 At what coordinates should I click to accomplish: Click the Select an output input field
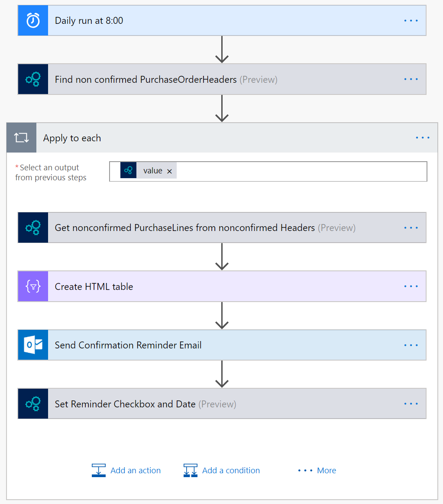[x=299, y=171]
